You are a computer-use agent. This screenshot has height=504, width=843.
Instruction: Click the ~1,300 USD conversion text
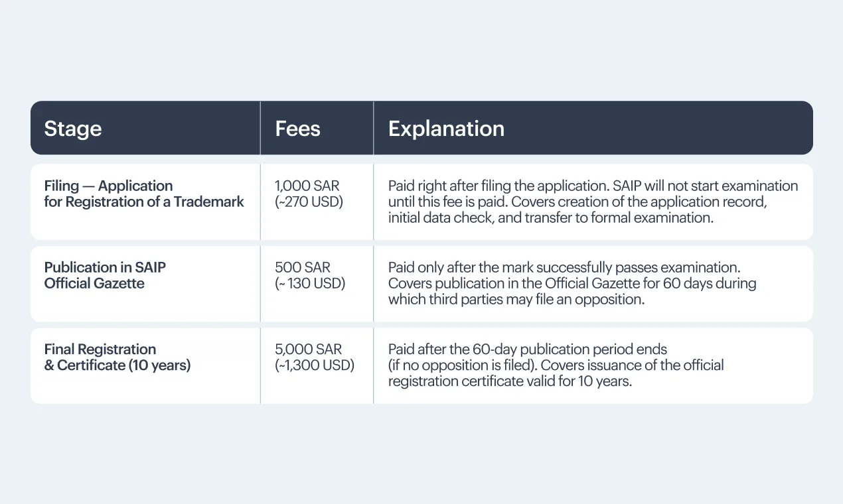point(314,365)
